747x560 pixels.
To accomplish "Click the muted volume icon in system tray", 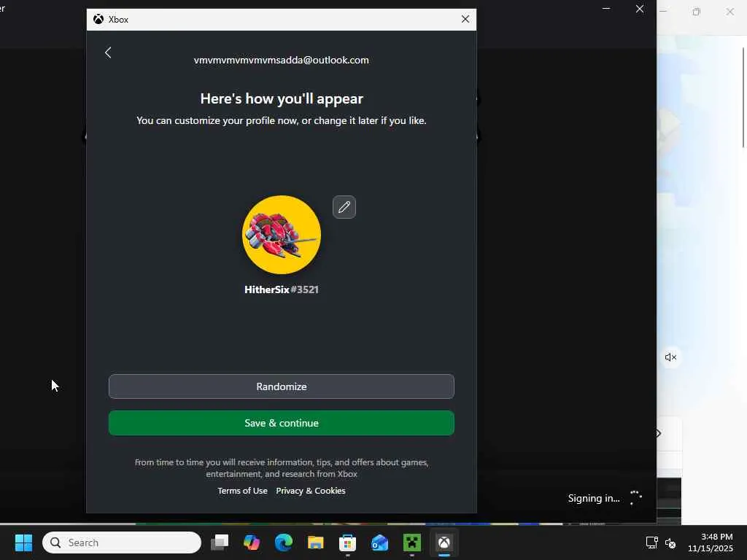I will click(670, 542).
